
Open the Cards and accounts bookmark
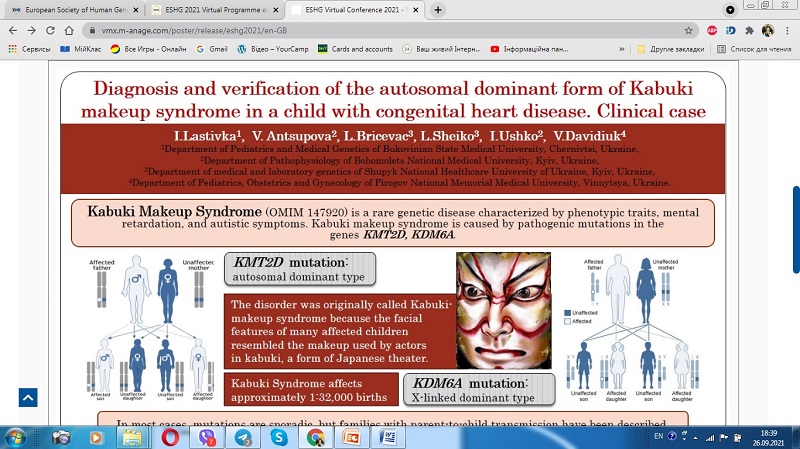coord(354,48)
